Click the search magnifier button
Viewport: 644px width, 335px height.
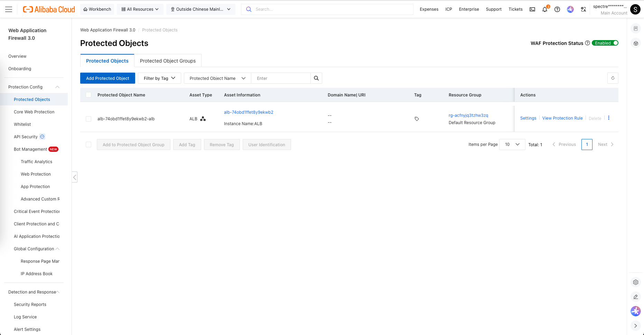tap(316, 78)
